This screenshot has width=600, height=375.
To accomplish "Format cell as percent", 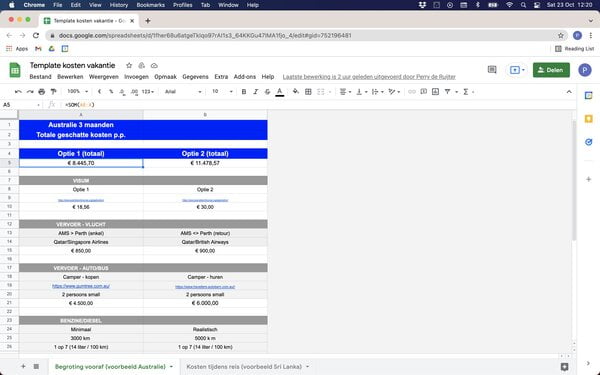I will pyautogui.click(x=111, y=92).
